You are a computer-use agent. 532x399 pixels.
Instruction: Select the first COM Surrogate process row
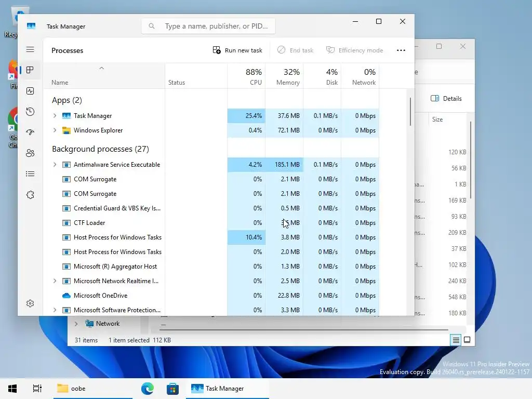[x=211, y=179]
